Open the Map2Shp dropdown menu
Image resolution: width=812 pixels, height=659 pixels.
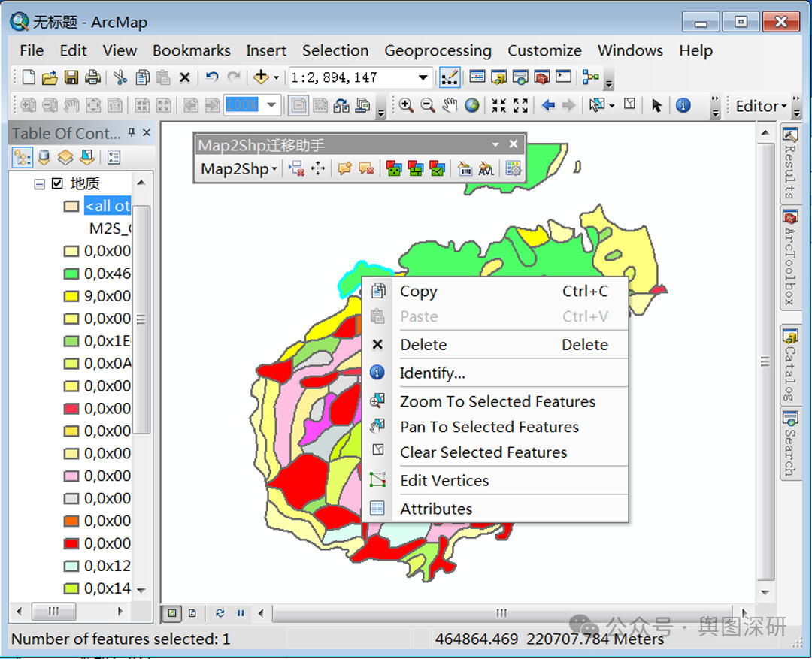[239, 169]
